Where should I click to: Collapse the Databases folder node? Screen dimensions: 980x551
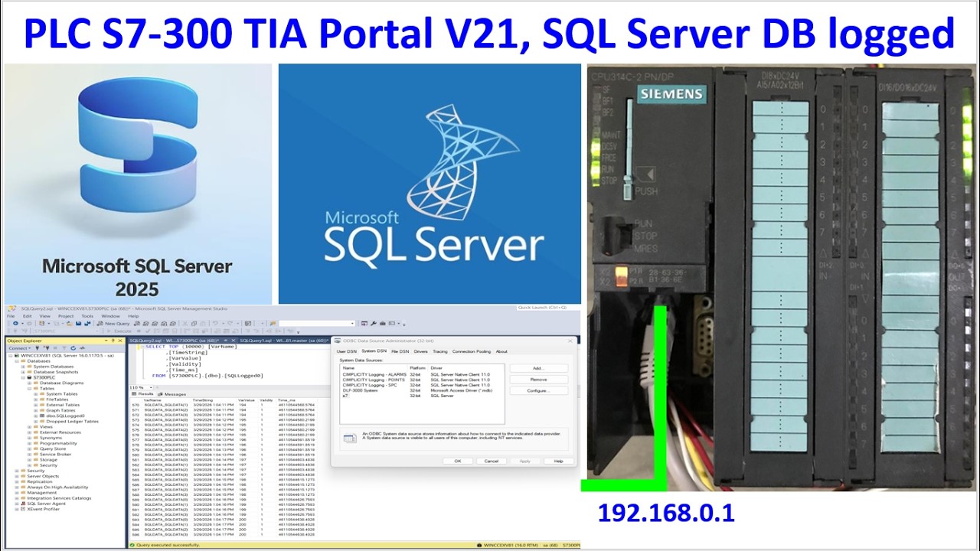tap(17, 361)
